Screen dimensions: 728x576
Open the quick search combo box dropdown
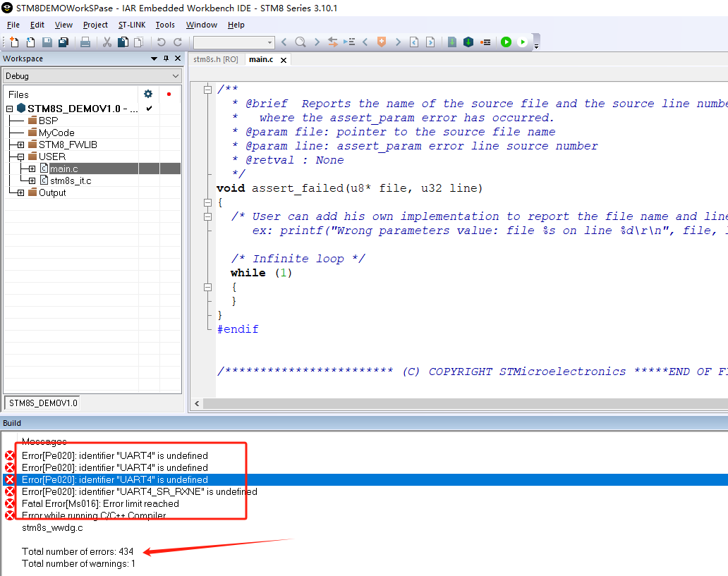click(269, 43)
